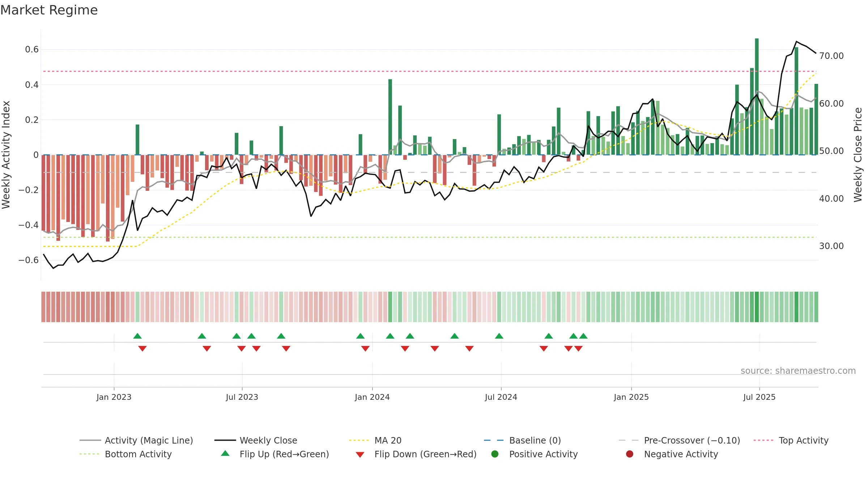Click the Market Regime chart title
The image size is (868, 488).
[x=49, y=10]
